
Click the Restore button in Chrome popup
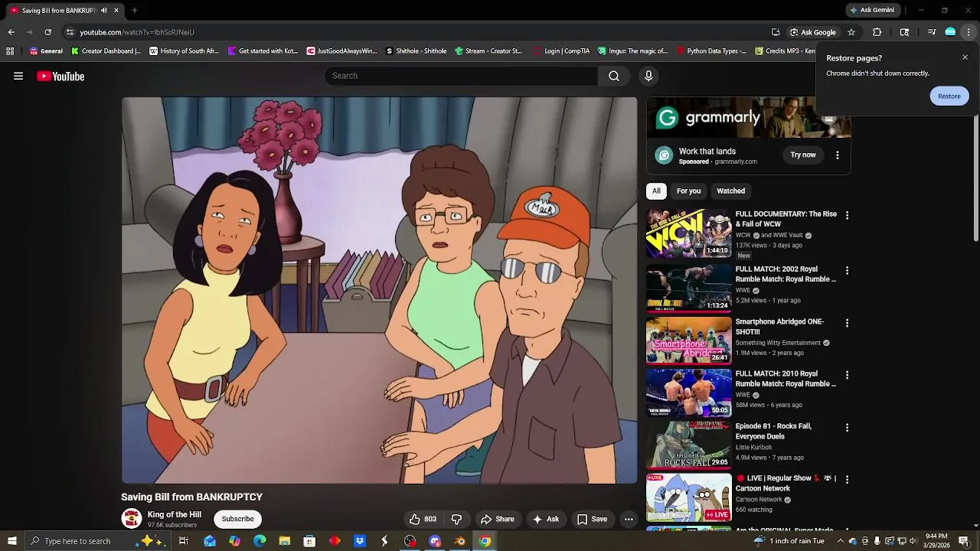click(x=949, y=96)
